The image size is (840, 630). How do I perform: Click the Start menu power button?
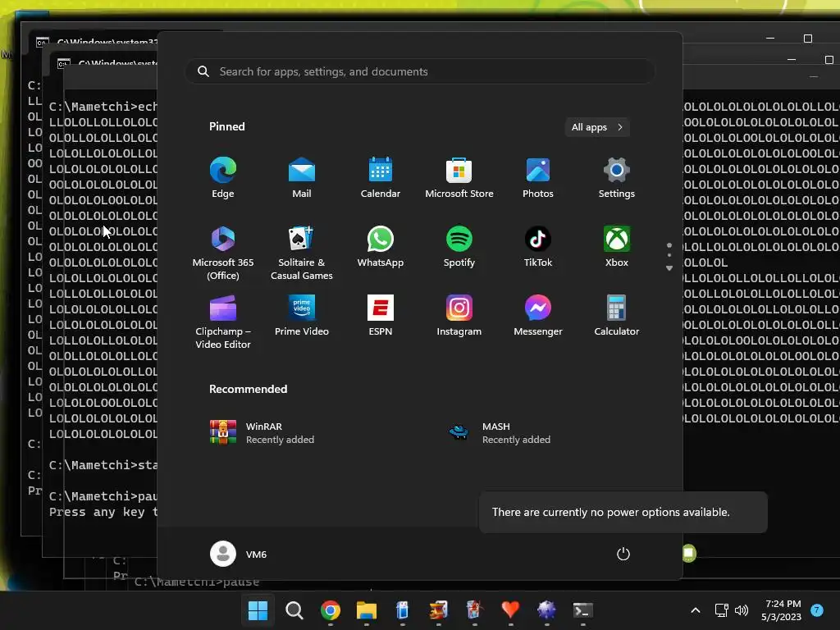click(623, 554)
